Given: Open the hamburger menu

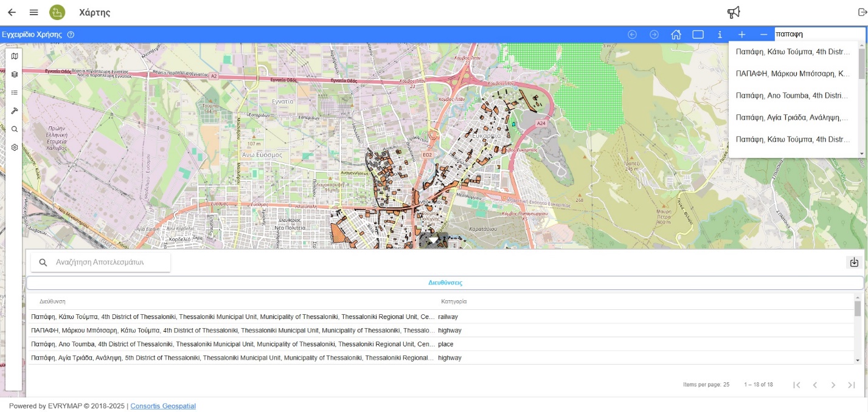Looking at the screenshot, I should 34,12.
